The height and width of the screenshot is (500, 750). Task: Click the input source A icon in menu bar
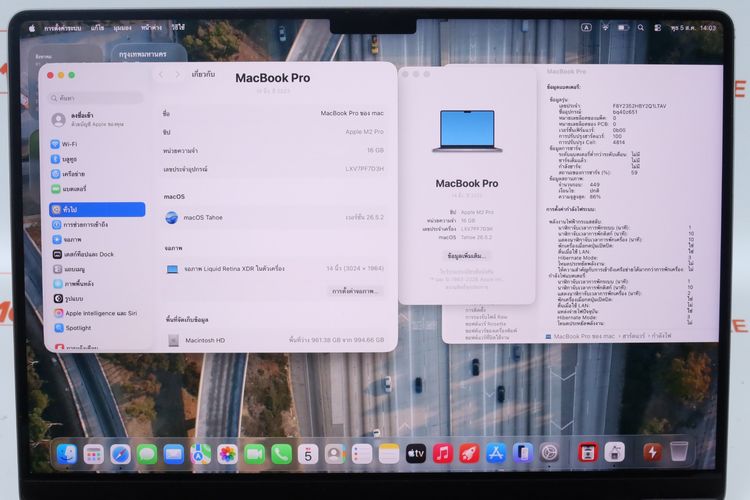[586, 28]
